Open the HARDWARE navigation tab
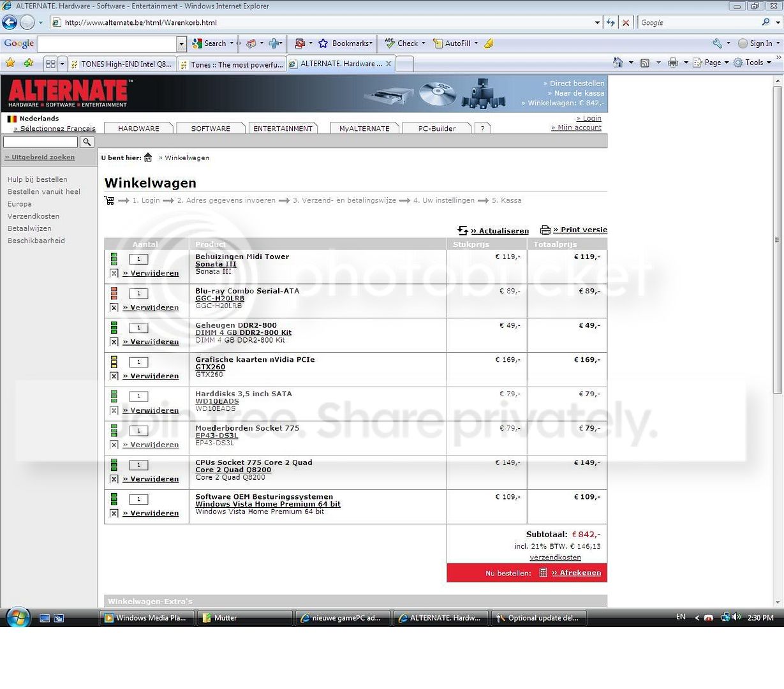This screenshot has height=689, width=784. pyautogui.click(x=138, y=128)
